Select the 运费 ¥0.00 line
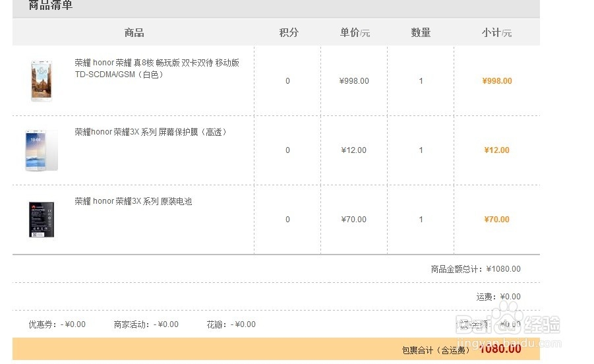This screenshot has height=364, width=594. (498, 297)
